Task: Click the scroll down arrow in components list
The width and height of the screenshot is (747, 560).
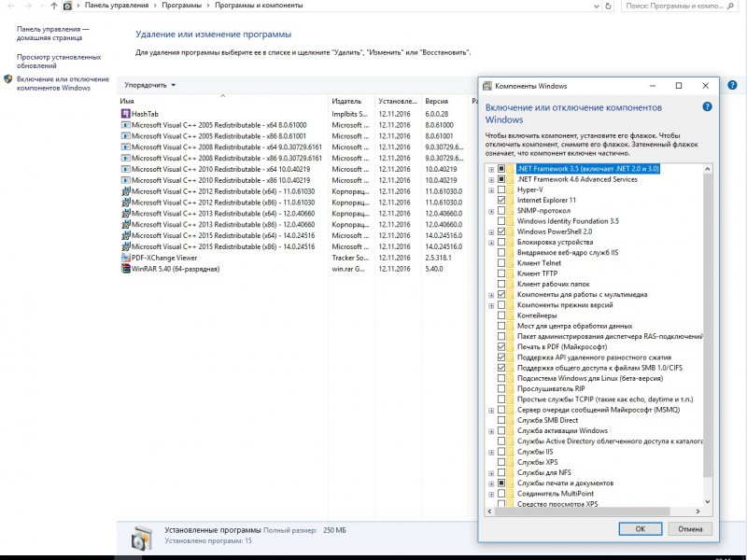Action: tap(708, 501)
